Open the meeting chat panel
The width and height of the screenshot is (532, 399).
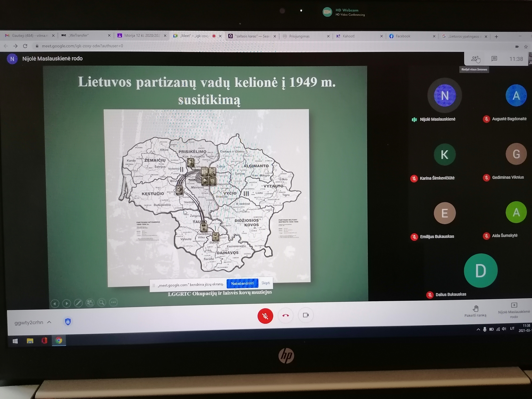coord(494,59)
